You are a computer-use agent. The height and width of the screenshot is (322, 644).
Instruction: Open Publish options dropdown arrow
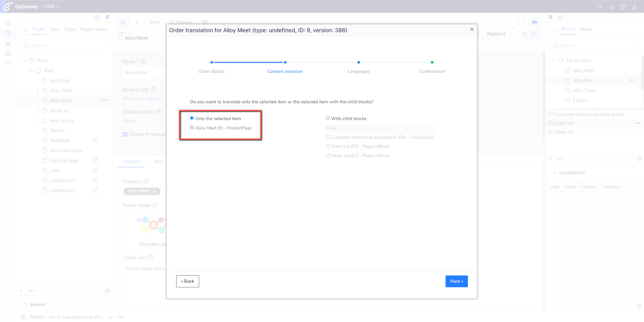pyautogui.click(x=513, y=34)
